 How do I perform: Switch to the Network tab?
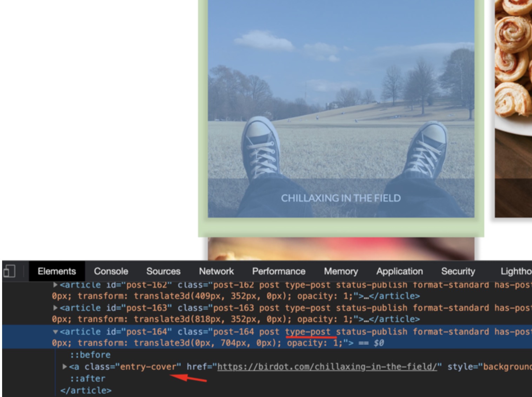pos(216,271)
